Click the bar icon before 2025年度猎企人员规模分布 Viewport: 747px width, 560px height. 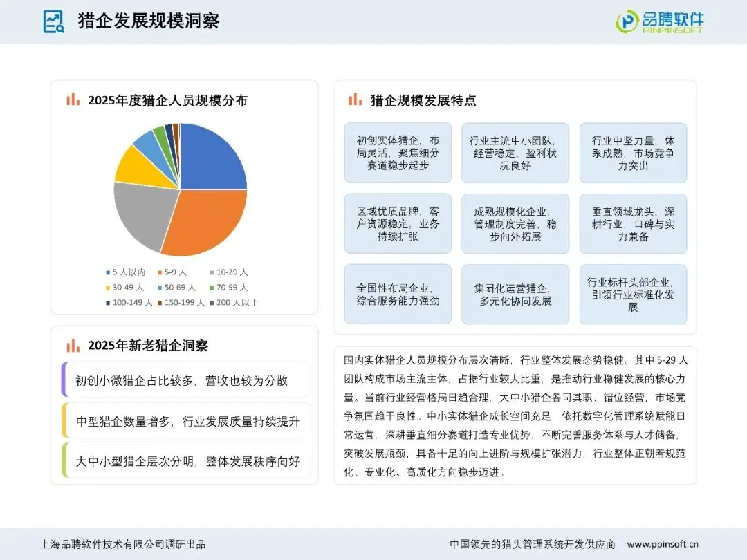(73, 100)
